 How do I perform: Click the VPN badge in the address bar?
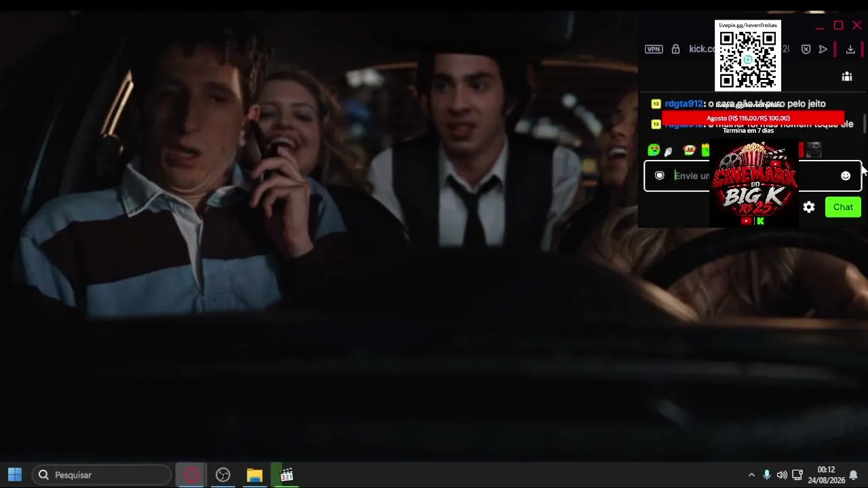click(x=654, y=49)
